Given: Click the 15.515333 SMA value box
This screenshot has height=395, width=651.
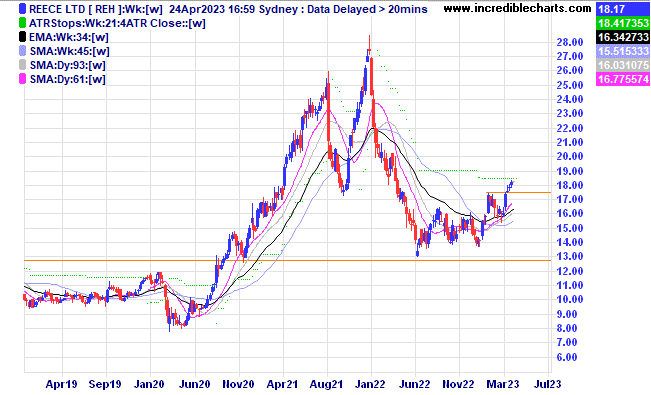Looking at the screenshot, I should (622, 51).
